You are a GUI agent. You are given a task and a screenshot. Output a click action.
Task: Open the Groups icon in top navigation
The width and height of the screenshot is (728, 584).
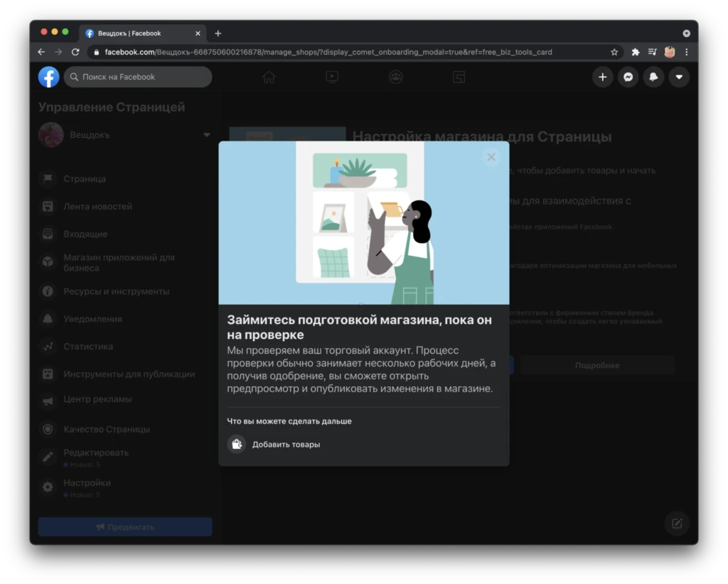point(395,77)
